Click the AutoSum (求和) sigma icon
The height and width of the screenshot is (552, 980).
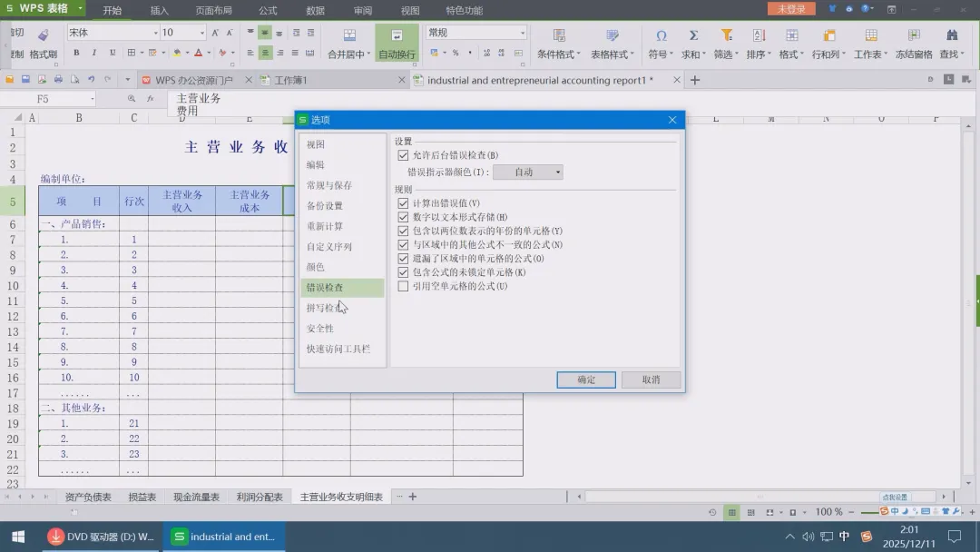tap(693, 36)
